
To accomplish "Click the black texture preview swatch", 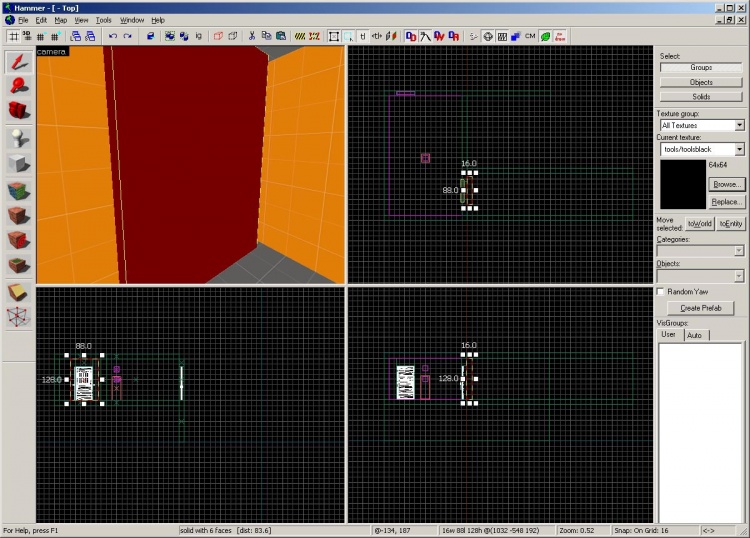I will click(681, 184).
